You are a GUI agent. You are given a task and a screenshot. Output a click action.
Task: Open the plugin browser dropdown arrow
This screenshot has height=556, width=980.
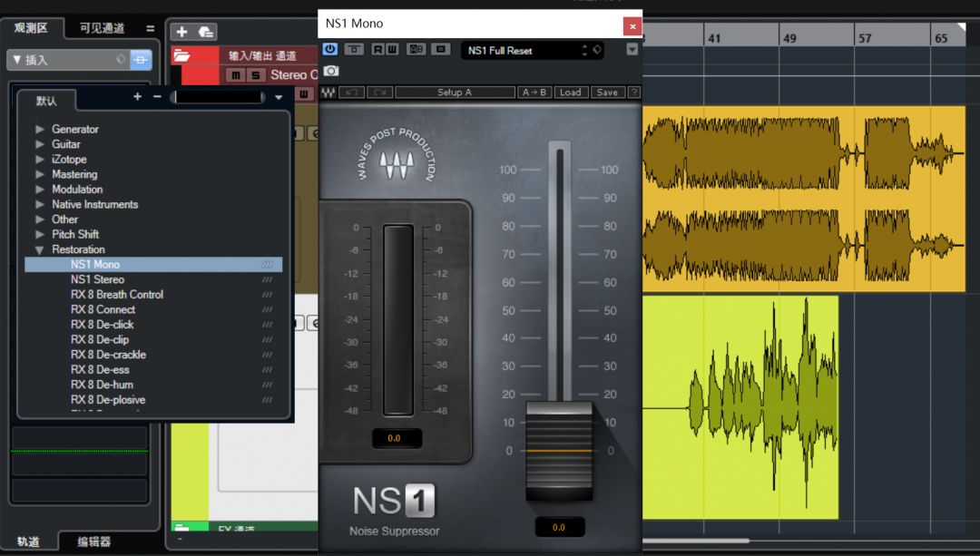(279, 97)
